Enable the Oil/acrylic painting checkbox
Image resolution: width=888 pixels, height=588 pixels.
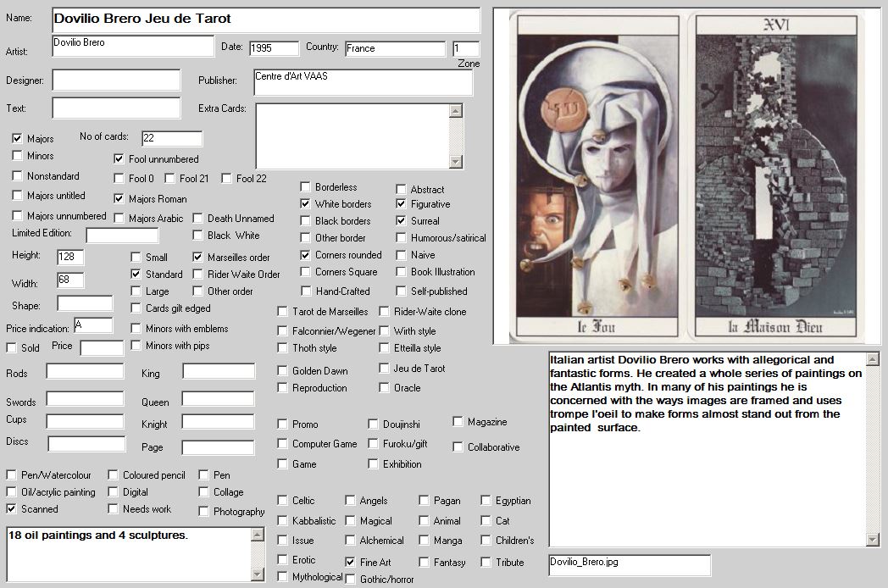coord(12,492)
